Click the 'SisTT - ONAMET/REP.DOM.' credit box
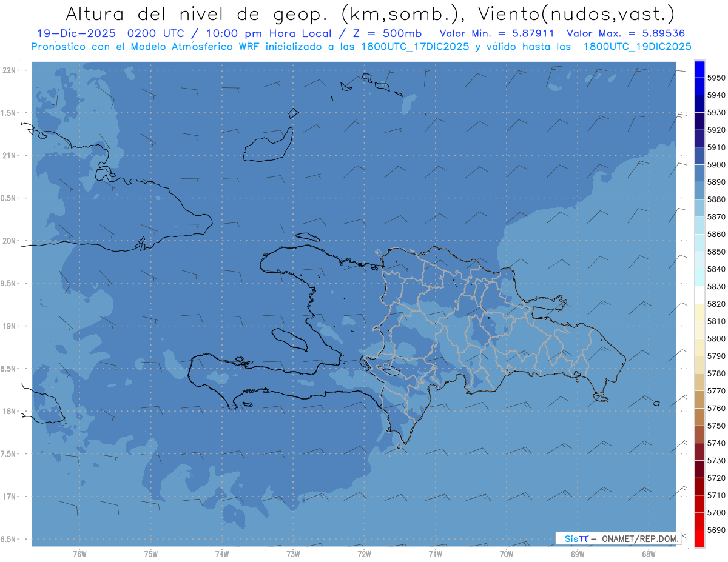Image resolution: width=728 pixels, height=562 pixels. tap(618, 538)
